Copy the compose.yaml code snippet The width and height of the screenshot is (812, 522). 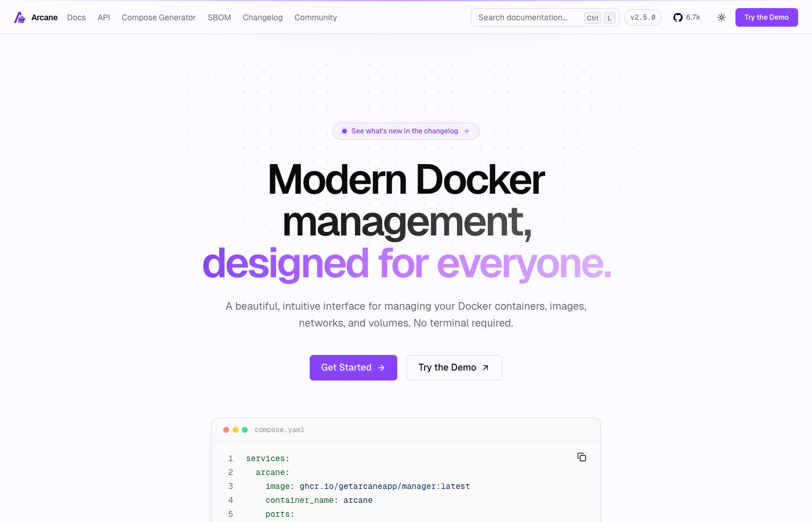pos(582,457)
